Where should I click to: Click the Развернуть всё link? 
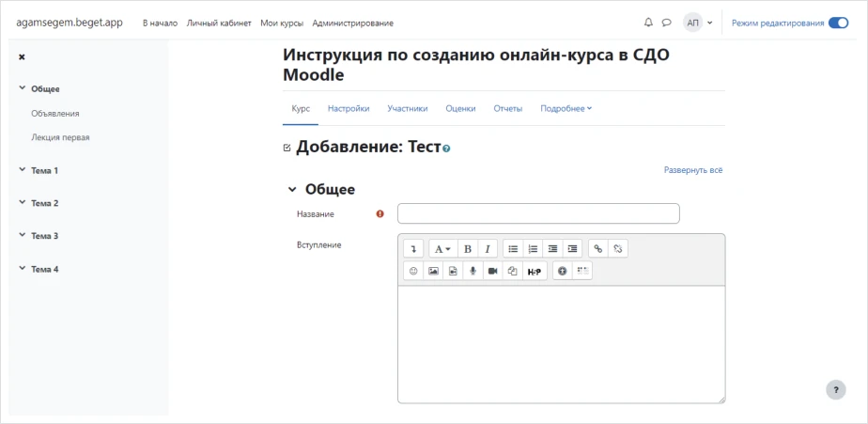coord(693,170)
